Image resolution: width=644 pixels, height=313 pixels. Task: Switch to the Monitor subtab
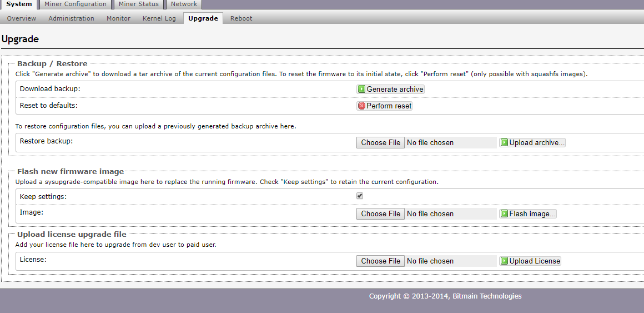(118, 18)
